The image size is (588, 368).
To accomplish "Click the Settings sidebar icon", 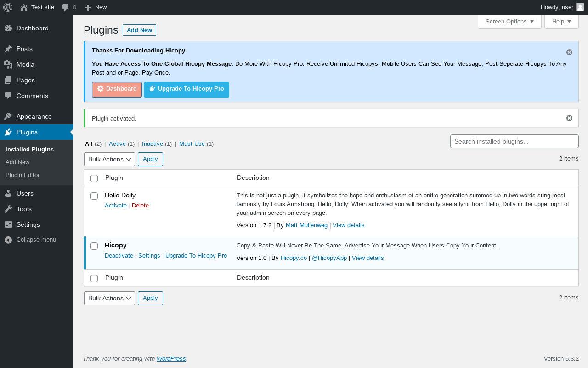I will (8, 224).
